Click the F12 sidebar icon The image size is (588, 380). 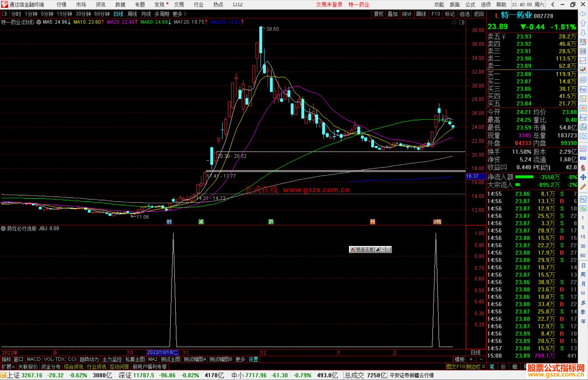[583, 118]
